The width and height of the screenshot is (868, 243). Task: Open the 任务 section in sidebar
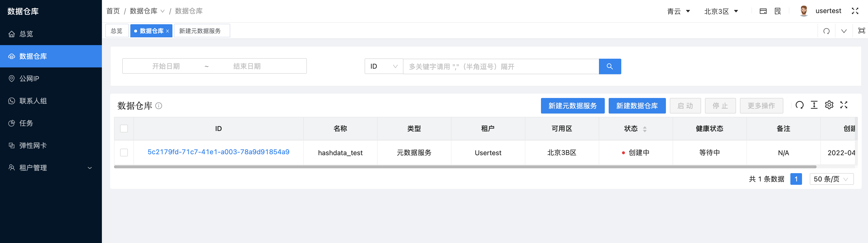26,123
